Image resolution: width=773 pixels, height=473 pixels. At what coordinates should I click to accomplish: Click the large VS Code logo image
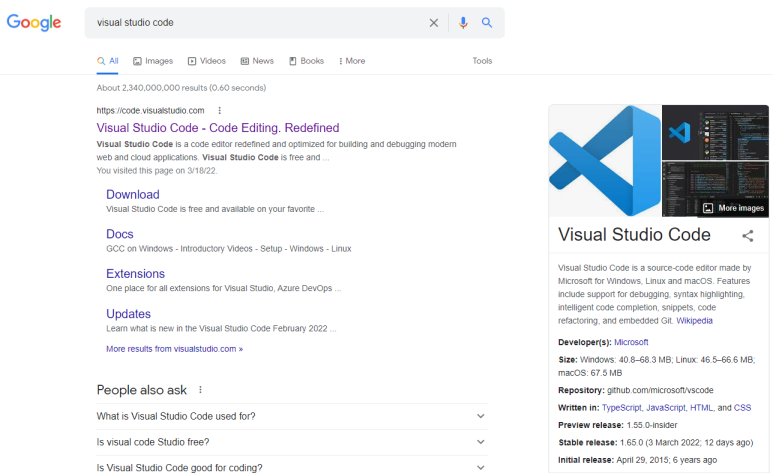pos(605,161)
